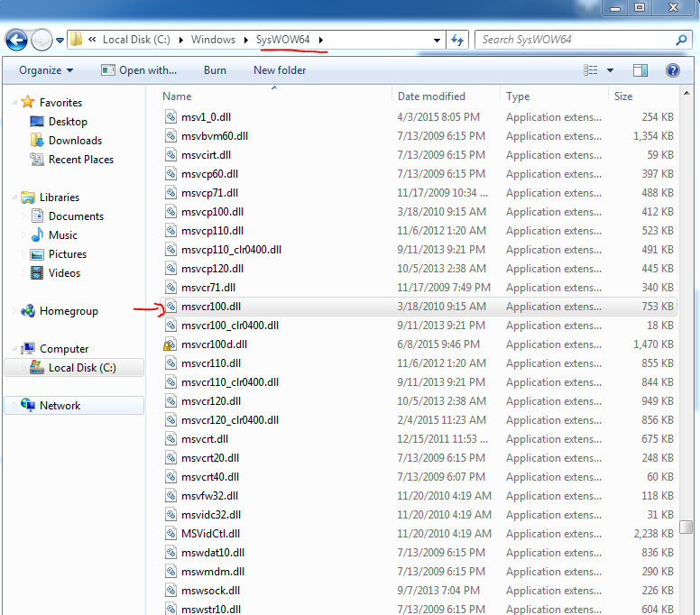Sort by Size column header
Screen dimensions: 700x615
tap(623, 96)
